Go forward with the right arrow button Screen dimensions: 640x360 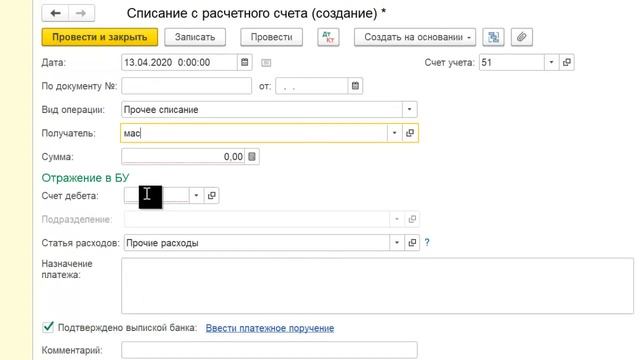pos(81,13)
